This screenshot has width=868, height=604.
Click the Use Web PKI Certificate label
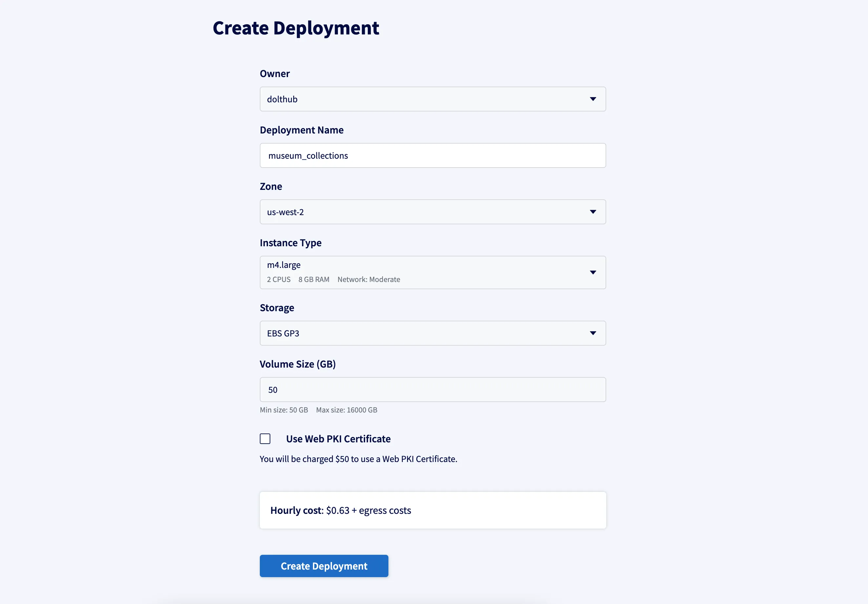tap(338, 438)
